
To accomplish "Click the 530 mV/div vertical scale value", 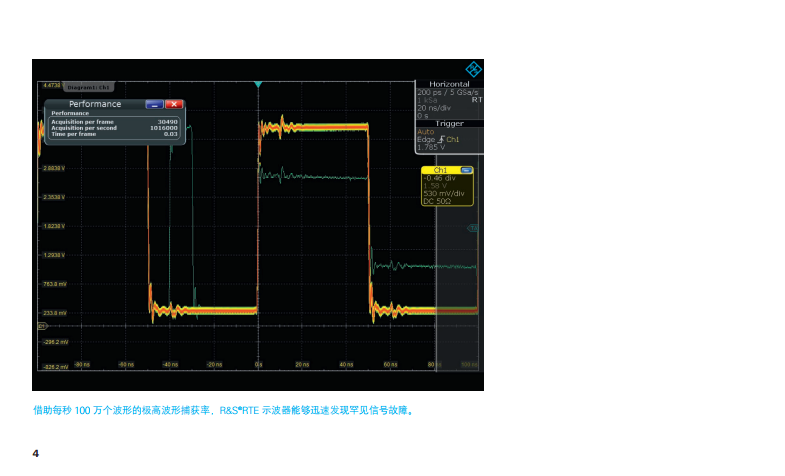I will 444,193.
